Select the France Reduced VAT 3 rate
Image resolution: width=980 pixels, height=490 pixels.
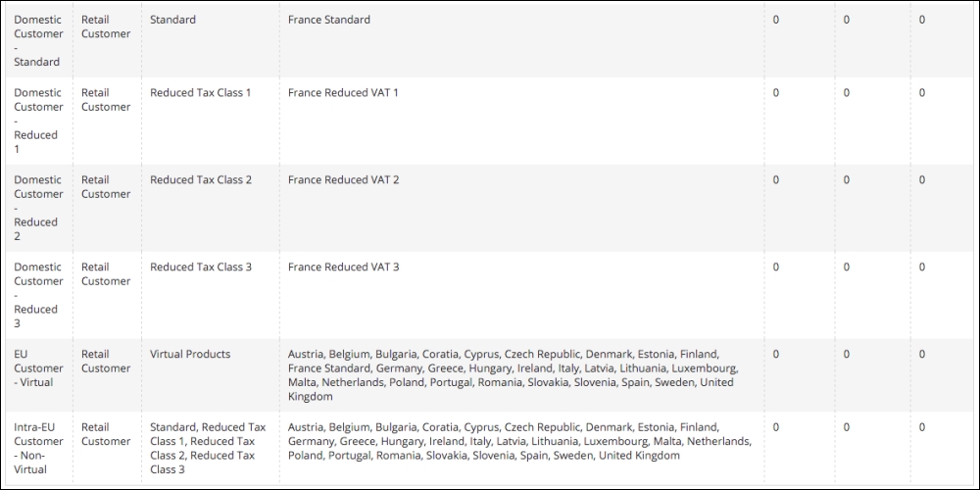tap(343, 267)
